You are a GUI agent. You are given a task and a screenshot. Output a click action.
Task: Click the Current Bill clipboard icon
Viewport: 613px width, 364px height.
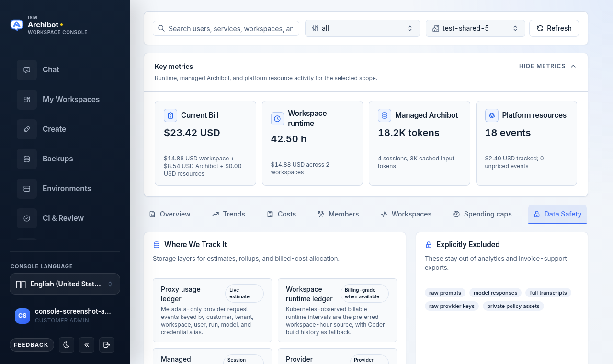[x=170, y=115]
